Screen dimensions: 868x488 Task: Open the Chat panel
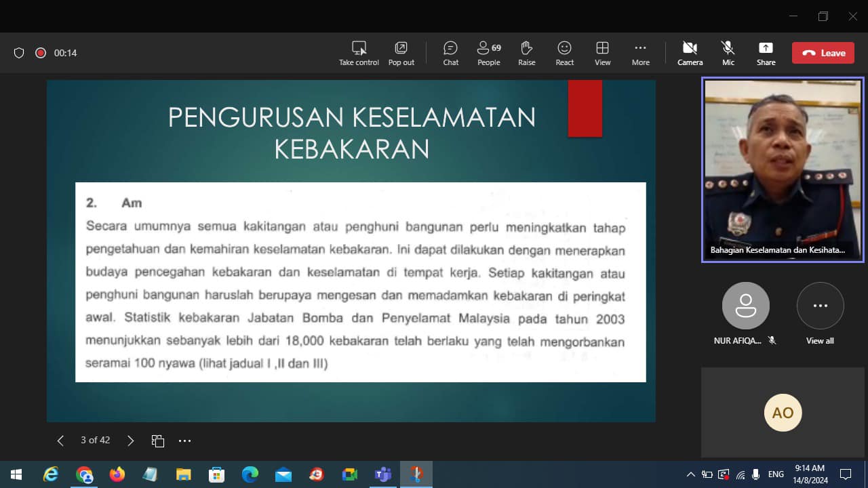450,53
